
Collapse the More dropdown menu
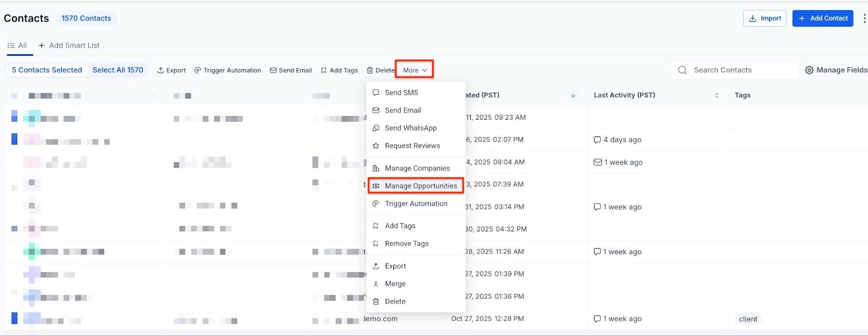coord(414,70)
